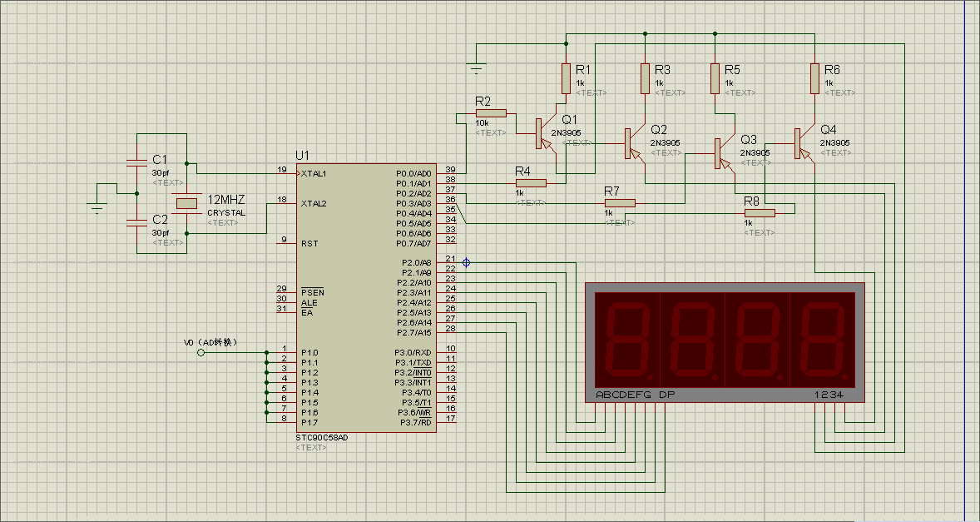
Task: Select the ground symbol beside the capacitors
Action: (x=97, y=207)
